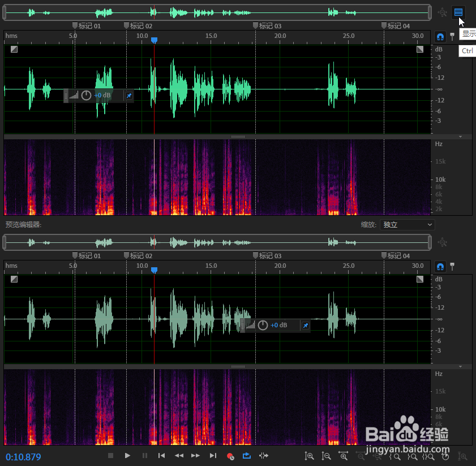
Task: Toggle Skip Selection button
Action: pyautogui.click(x=264, y=455)
